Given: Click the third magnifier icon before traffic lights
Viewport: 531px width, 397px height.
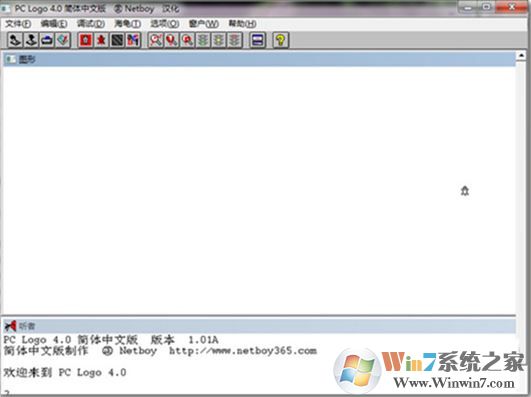Looking at the screenshot, I should tap(188, 40).
